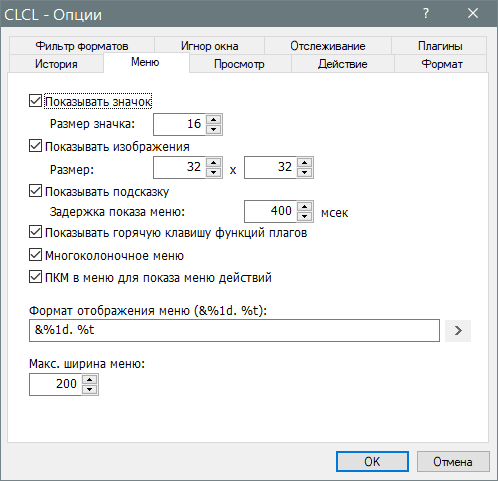Decrease Макс. ширина меню value
The height and width of the screenshot is (481, 498).
pos(89,390)
